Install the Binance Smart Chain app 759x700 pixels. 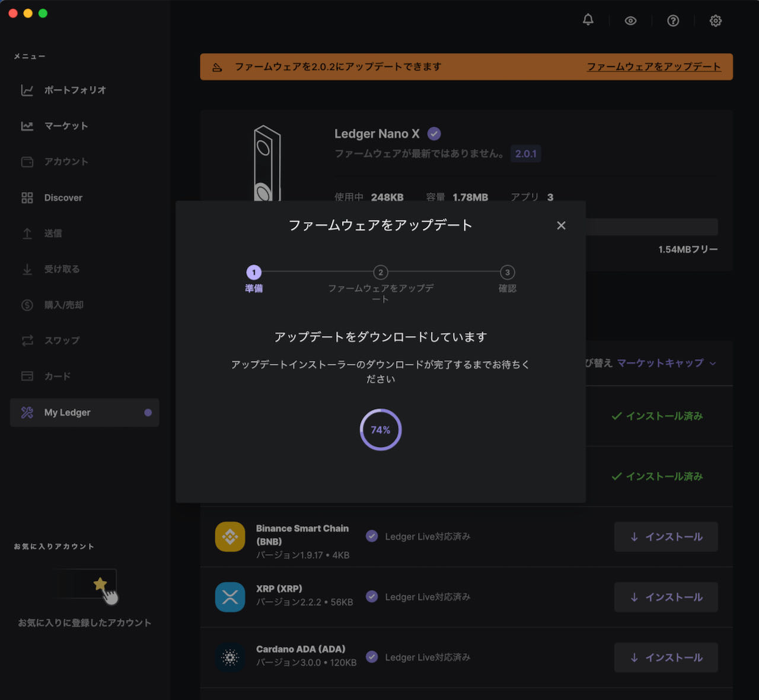point(665,537)
